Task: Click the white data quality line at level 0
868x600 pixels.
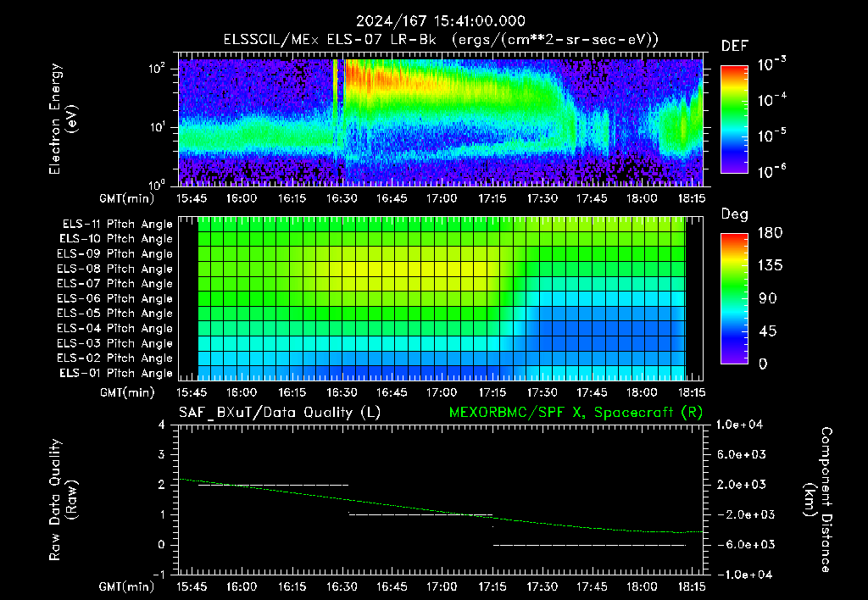Action: click(589, 545)
